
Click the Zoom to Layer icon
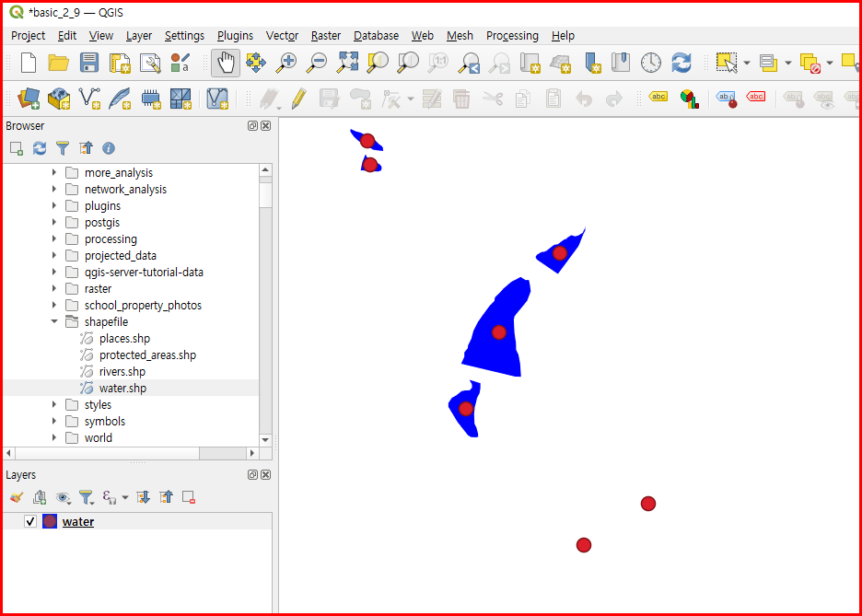pos(409,63)
